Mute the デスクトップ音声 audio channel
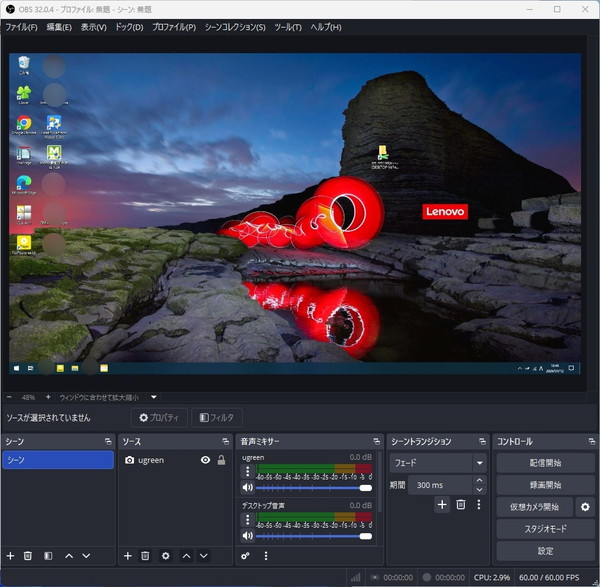The height and width of the screenshot is (587, 600). pyautogui.click(x=248, y=536)
